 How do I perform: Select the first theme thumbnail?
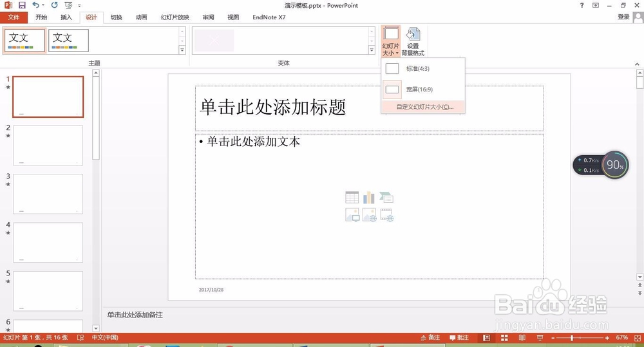pyautogui.click(x=24, y=41)
